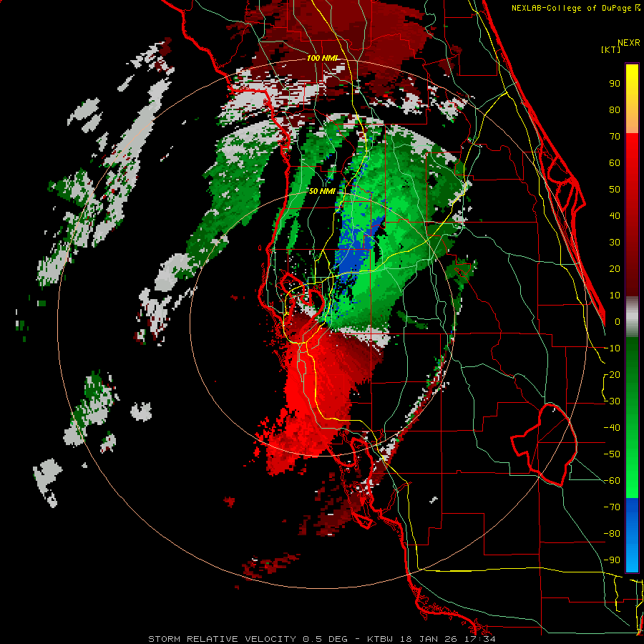Click the 80 value on velocity scale

[x=615, y=110]
